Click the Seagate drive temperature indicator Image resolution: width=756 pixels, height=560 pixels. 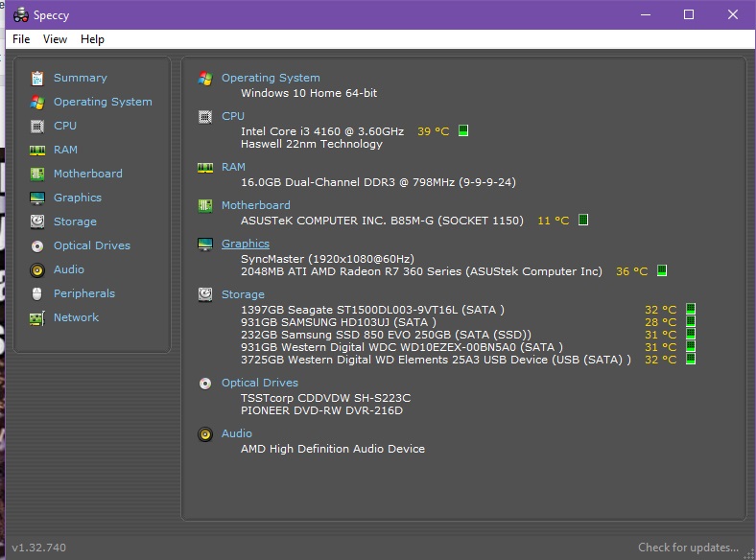pyautogui.click(x=691, y=309)
